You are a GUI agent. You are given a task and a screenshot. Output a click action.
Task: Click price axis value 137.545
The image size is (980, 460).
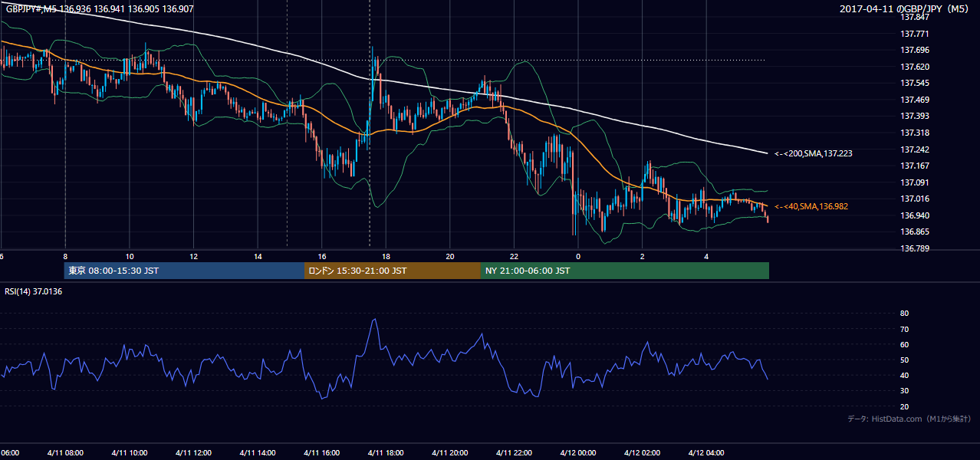914,83
